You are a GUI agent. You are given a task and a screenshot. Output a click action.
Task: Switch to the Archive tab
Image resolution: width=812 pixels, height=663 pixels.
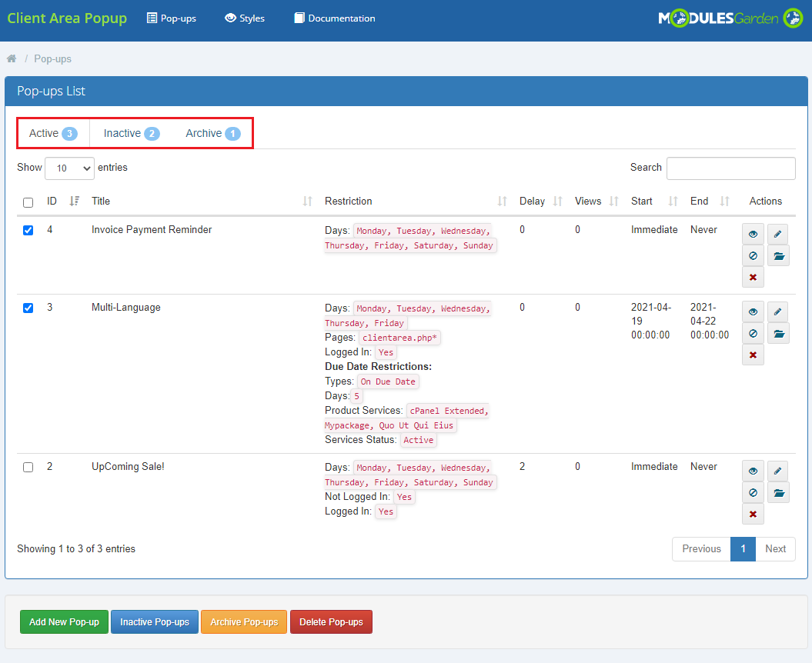coord(213,134)
